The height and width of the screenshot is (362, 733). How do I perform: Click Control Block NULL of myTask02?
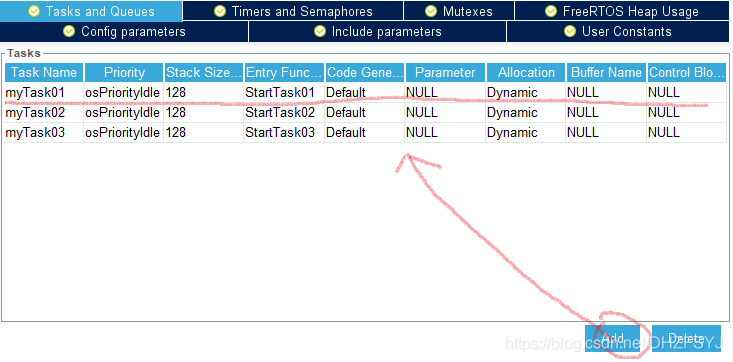pyautogui.click(x=687, y=113)
